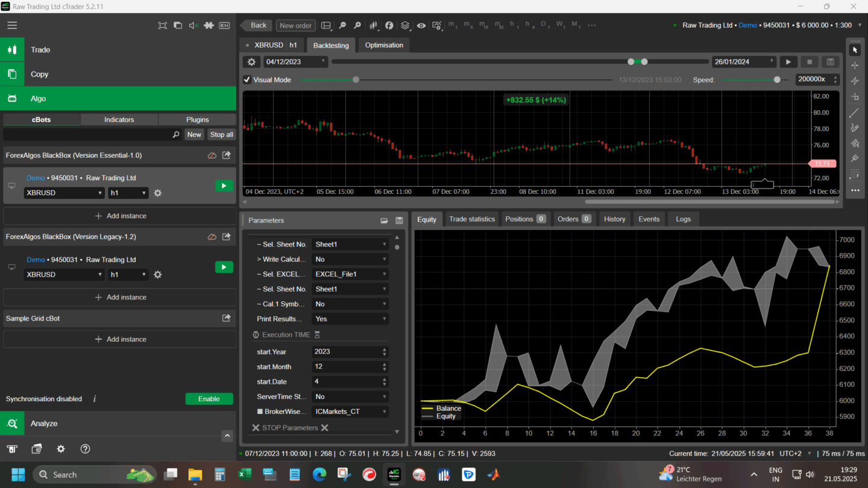Screen dimensions: 868x488
Task: Click the backtest Speed slider handle
Action: (x=777, y=80)
